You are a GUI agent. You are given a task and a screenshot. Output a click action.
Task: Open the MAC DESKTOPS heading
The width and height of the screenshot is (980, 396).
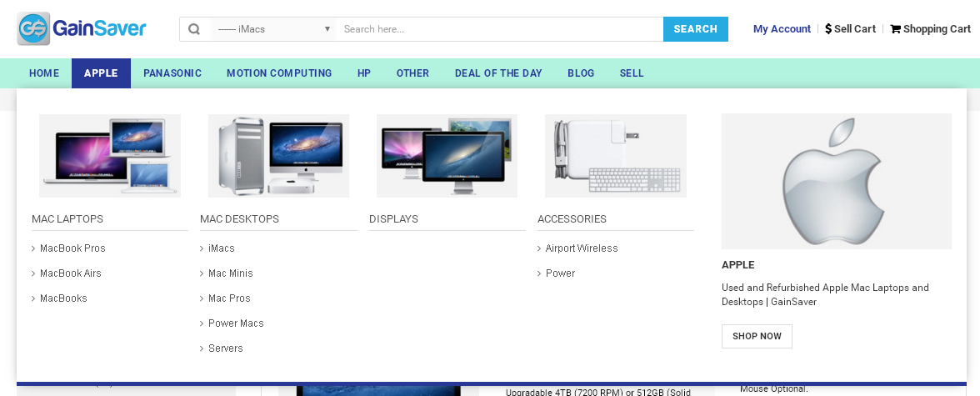(x=239, y=219)
